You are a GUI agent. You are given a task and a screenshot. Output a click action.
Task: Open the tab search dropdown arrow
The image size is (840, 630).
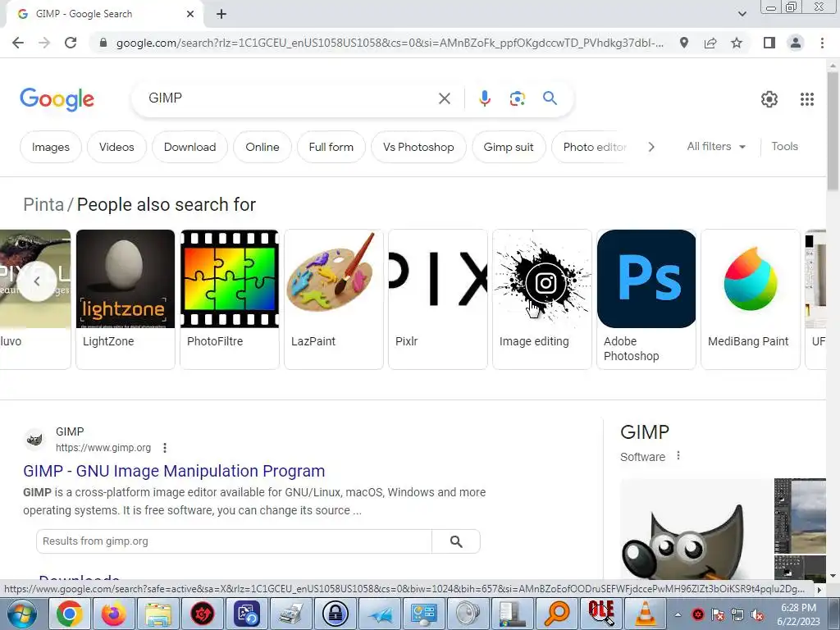(x=742, y=14)
